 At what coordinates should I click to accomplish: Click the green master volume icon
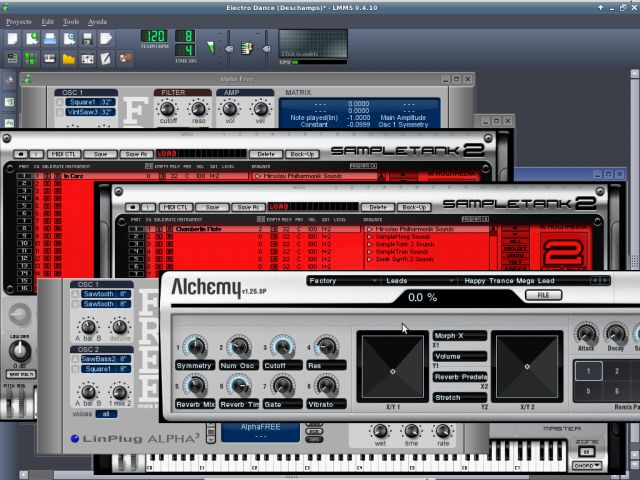[x=211, y=48]
